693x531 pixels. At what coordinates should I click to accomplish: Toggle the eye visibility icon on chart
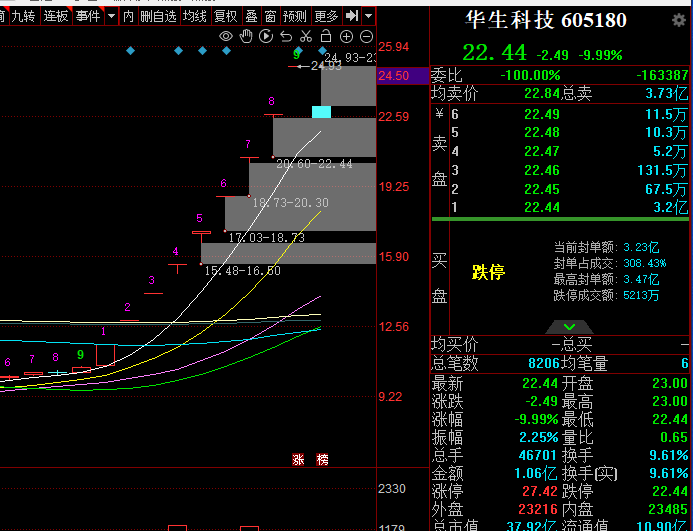click(226, 36)
